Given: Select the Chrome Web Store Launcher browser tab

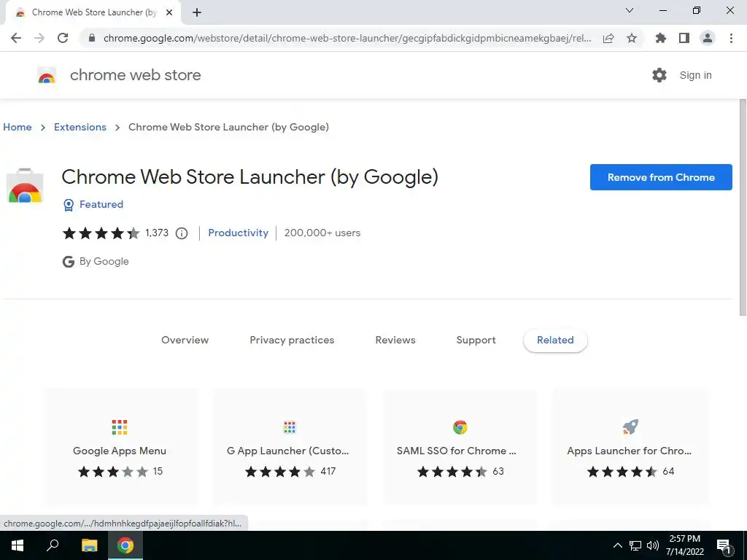Looking at the screenshot, I should tap(93, 12).
